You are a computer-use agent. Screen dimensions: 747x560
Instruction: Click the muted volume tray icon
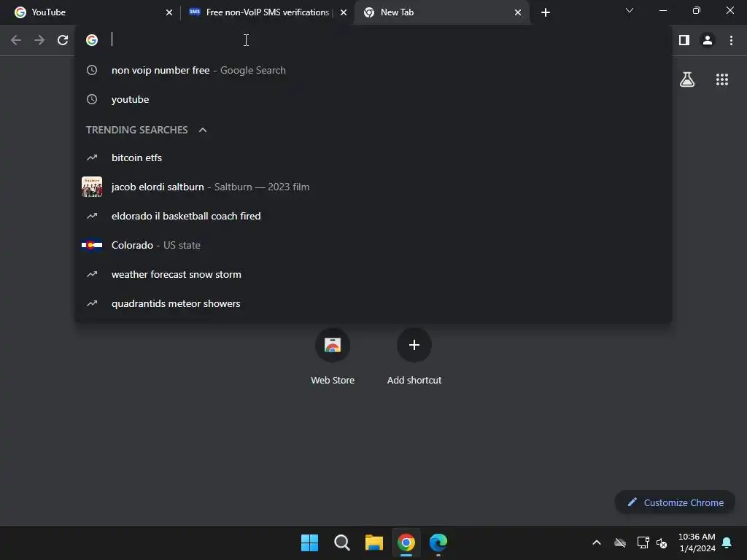pos(662,542)
